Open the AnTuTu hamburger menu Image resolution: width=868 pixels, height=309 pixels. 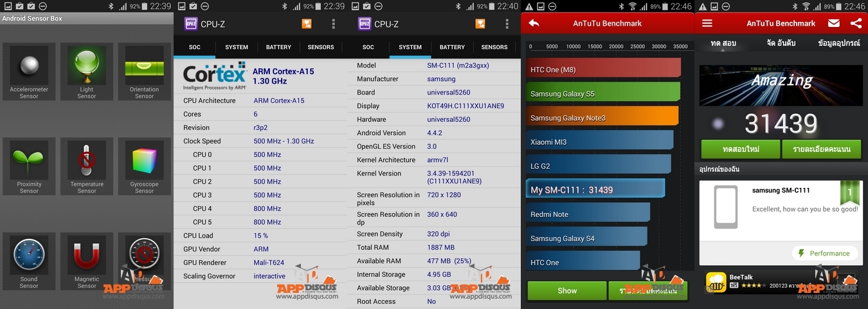pyautogui.click(x=707, y=23)
